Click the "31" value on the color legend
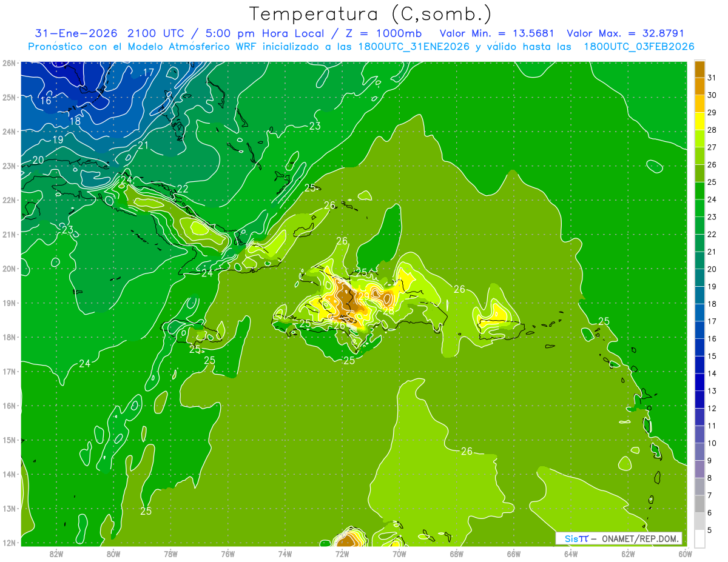Image resolution: width=728 pixels, height=562 pixels. click(x=712, y=78)
